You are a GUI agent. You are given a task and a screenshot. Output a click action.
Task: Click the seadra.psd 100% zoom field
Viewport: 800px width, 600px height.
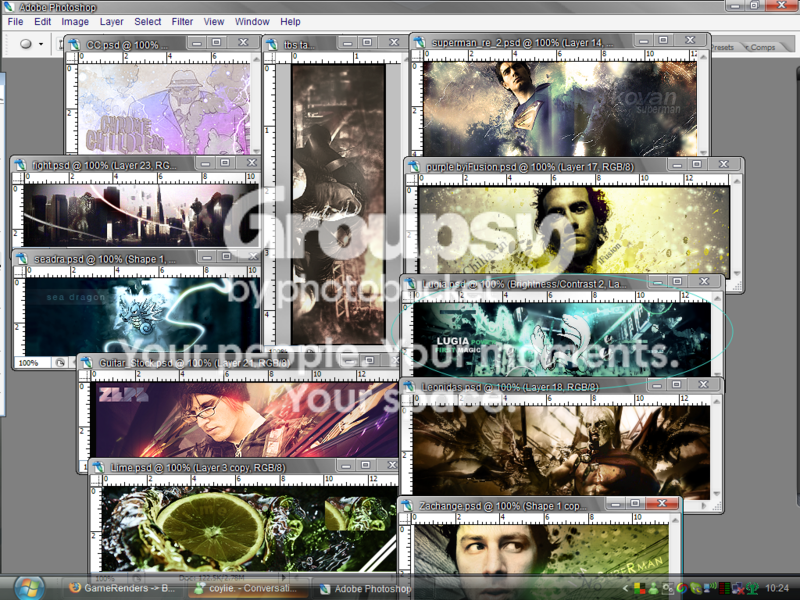pos(33,363)
